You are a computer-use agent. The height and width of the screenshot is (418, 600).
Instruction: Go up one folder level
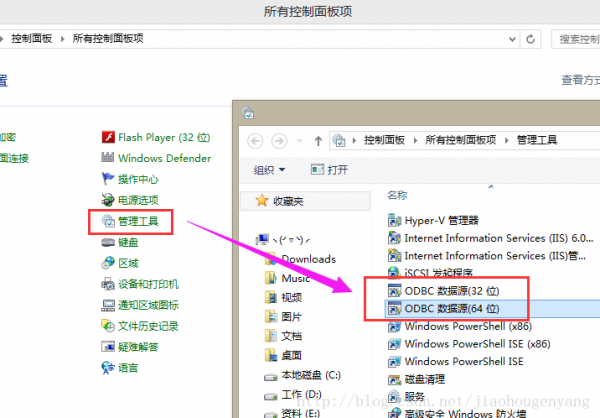click(x=318, y=141)
